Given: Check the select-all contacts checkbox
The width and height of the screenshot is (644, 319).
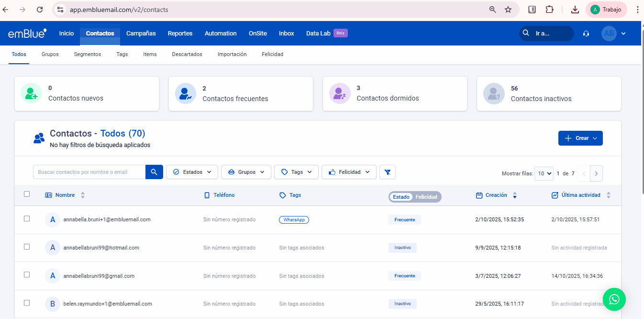Looking at the screenshot, I should point(27,194).
